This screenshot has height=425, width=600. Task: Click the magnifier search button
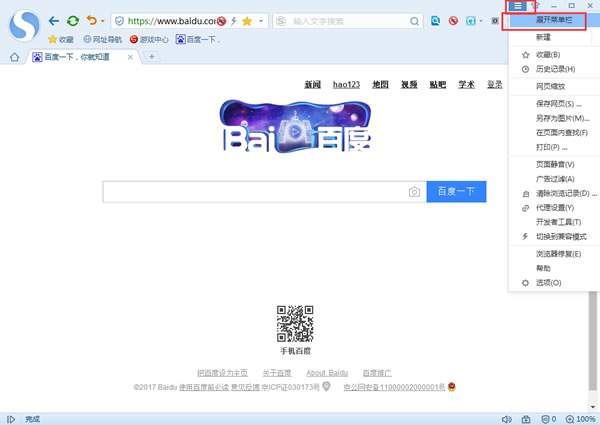414,21
